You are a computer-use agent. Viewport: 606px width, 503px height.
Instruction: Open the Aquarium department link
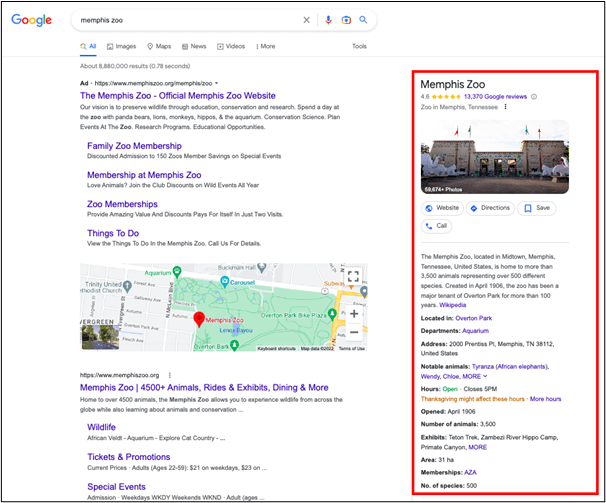pos(475,331)
